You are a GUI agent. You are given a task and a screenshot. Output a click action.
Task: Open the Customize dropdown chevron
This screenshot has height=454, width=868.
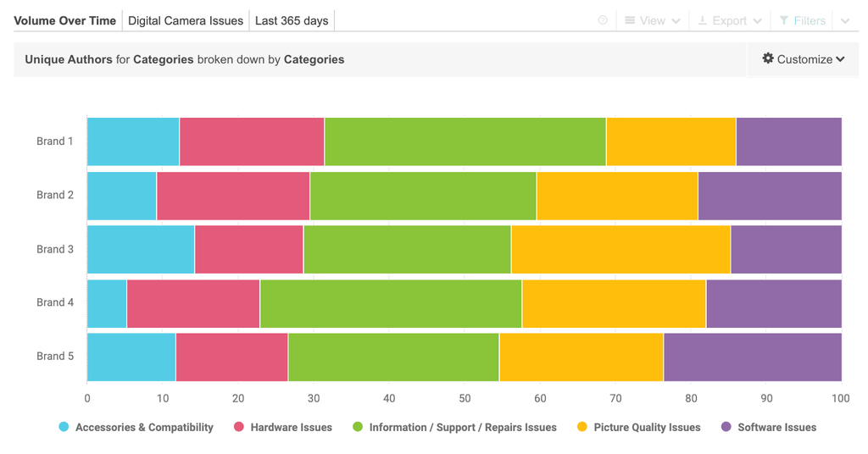(840, 59)
